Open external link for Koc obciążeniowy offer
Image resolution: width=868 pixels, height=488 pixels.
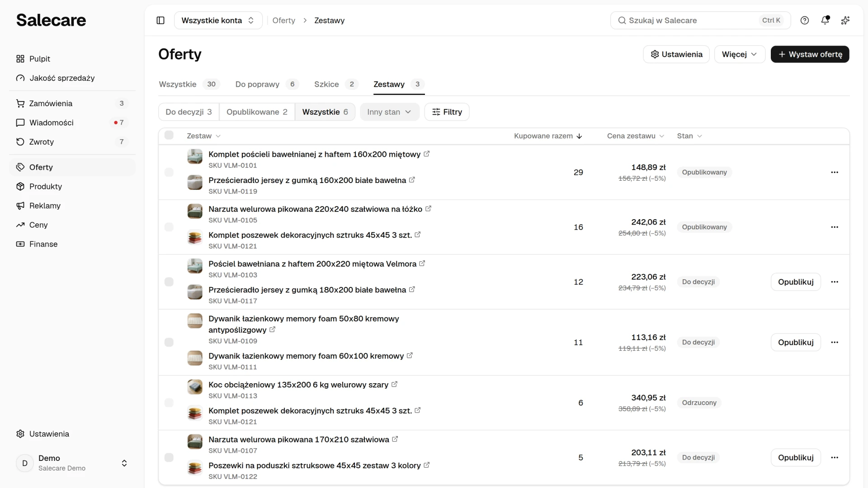394,385
